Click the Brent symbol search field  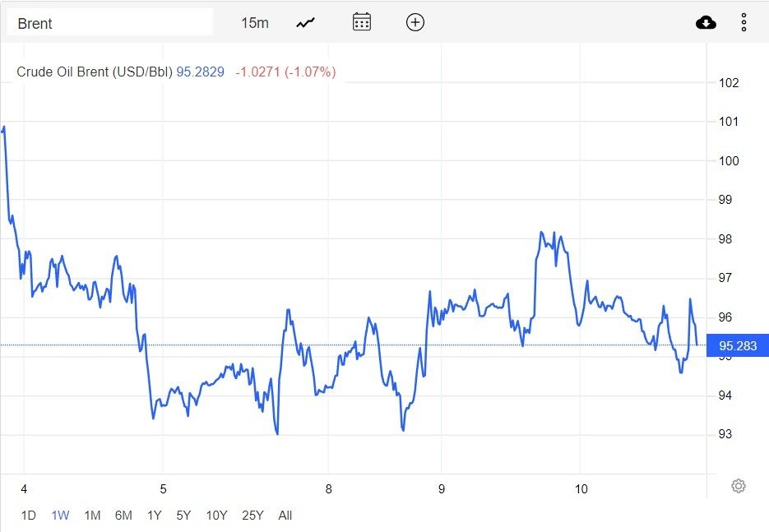pos(110,23)
